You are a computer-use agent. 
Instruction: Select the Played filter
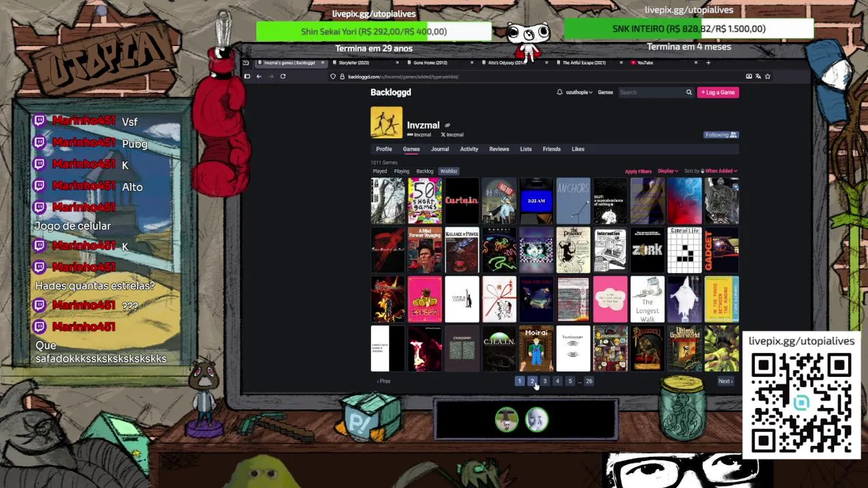coord(380,171)
